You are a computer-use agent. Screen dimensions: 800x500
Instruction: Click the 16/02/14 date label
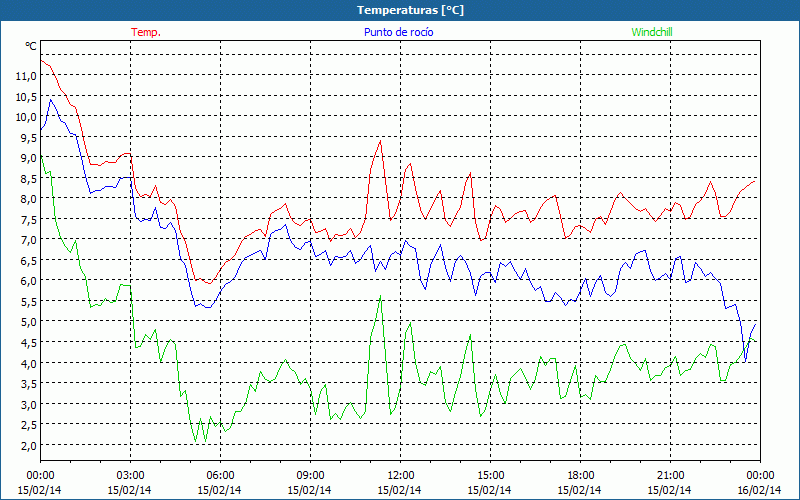click(760, 490)
